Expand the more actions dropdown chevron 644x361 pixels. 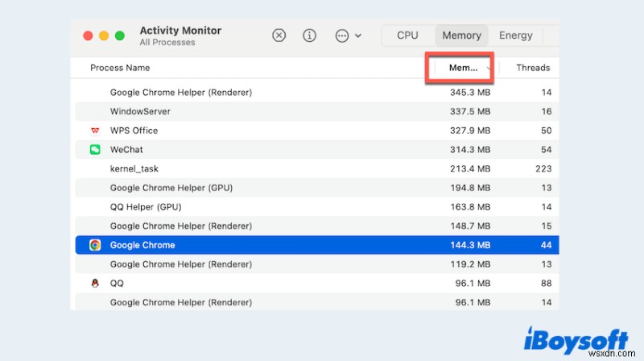(x=358, y=35)
